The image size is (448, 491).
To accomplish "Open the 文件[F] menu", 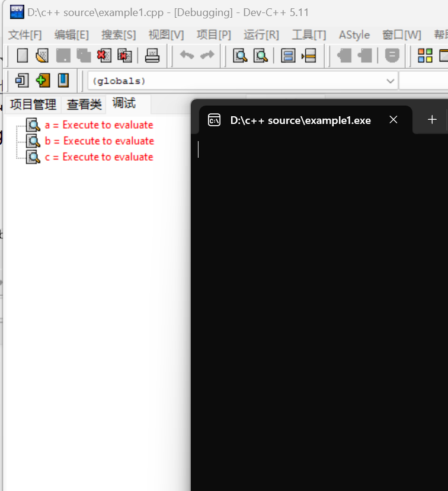I will click(x=25, y=35).
